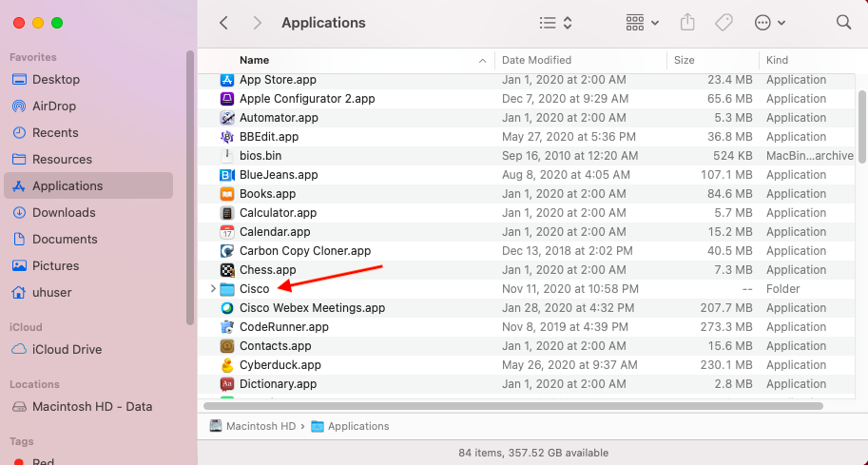
Task: Click the Cisco Webex Meetings.app icon
Action: (x=227, y=308)
